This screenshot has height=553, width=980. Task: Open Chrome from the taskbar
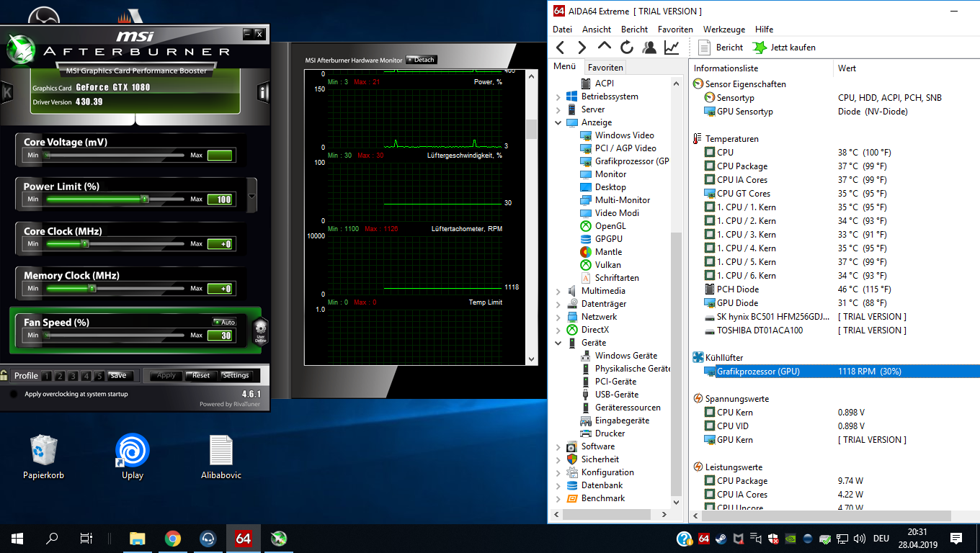[172, 538]
